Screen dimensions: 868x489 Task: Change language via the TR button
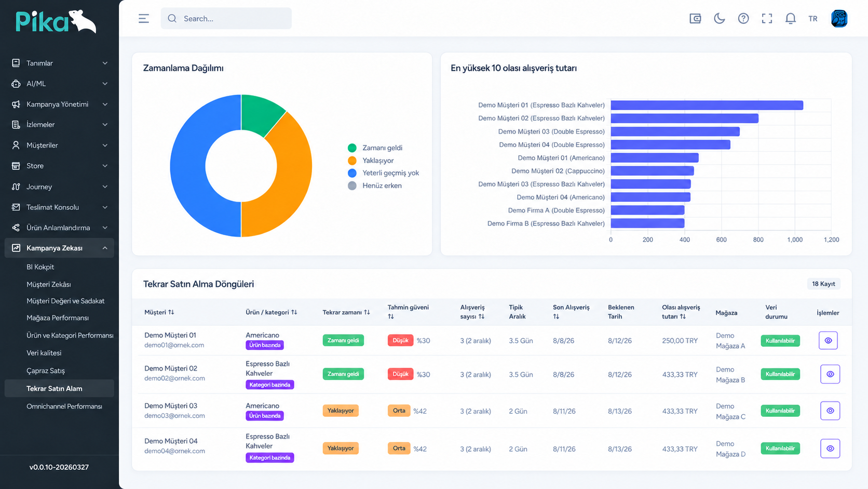[x=813, y=19]
